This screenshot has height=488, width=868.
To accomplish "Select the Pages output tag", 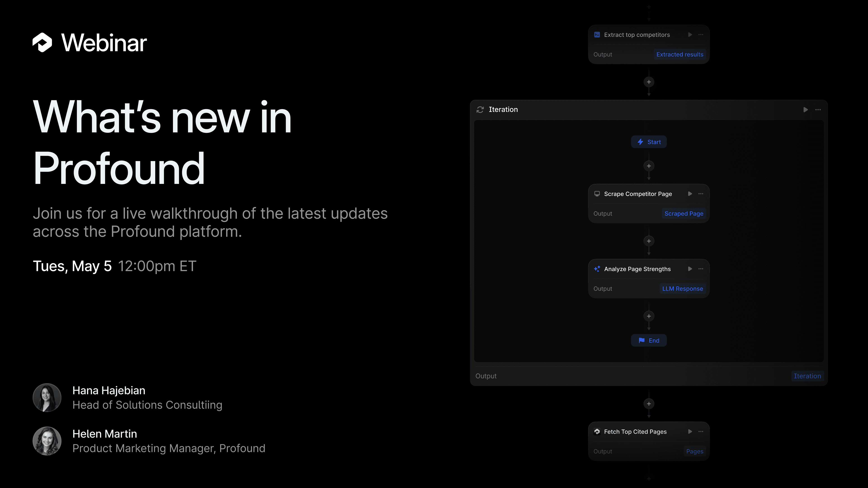I will (x=694, y=451).
